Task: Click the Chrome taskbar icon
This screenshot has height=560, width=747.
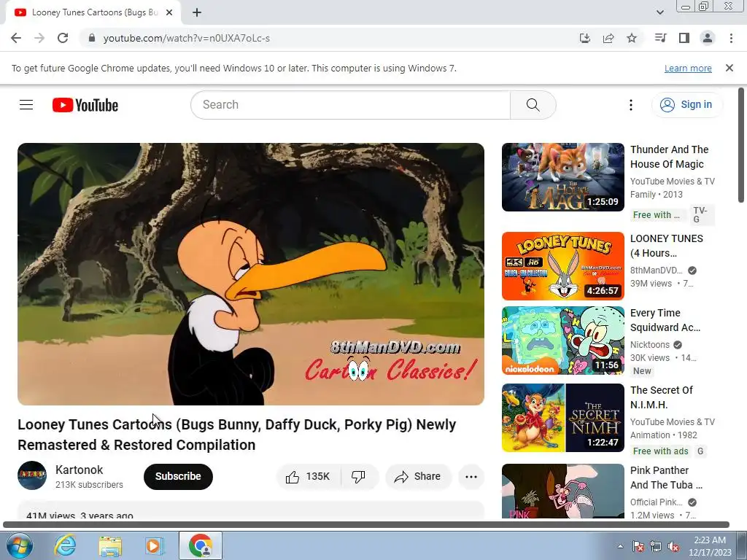Action: pos(201,545)
